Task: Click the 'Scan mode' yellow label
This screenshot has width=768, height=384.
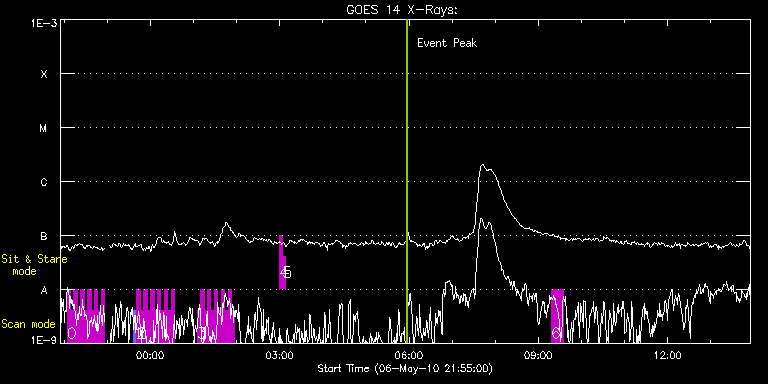Action: tap(28, 324)
